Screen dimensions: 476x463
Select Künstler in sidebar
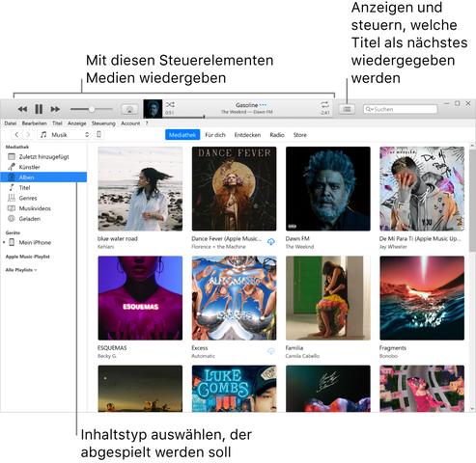click(x=43, y=167)
